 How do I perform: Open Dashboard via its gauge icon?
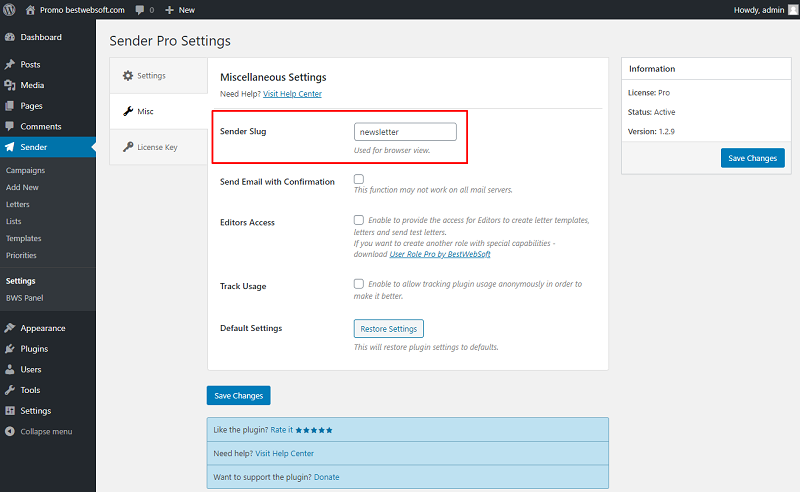click(x=10, y=37)
